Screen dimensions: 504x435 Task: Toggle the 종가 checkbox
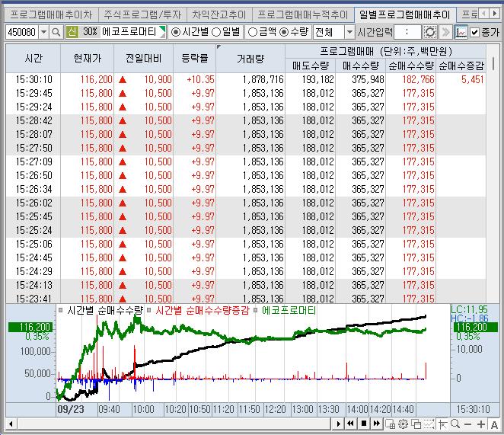(475, 32)
